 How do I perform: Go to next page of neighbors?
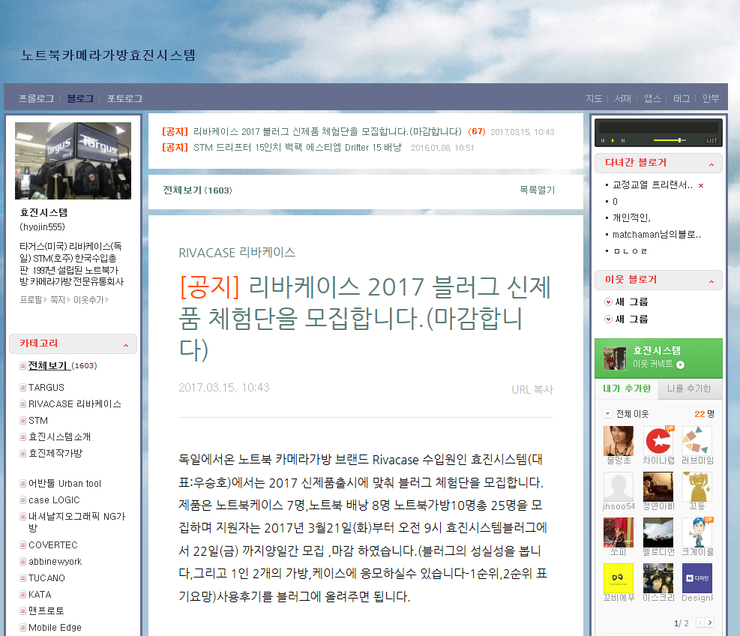tap(710, 623)
